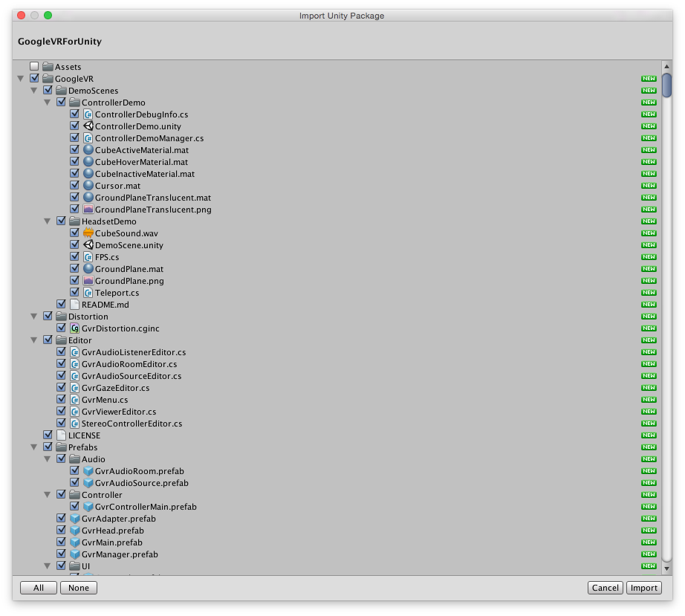Check the Assets folder checkbox
The height and width of the screenshot is (616, 685).
click(34, 66)
